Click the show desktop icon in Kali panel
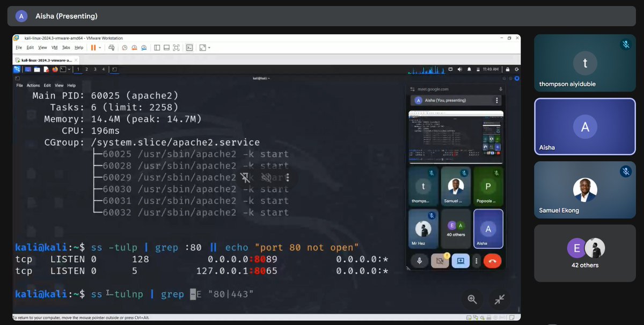This screenshot has height=325, width=644. [28, 69]
